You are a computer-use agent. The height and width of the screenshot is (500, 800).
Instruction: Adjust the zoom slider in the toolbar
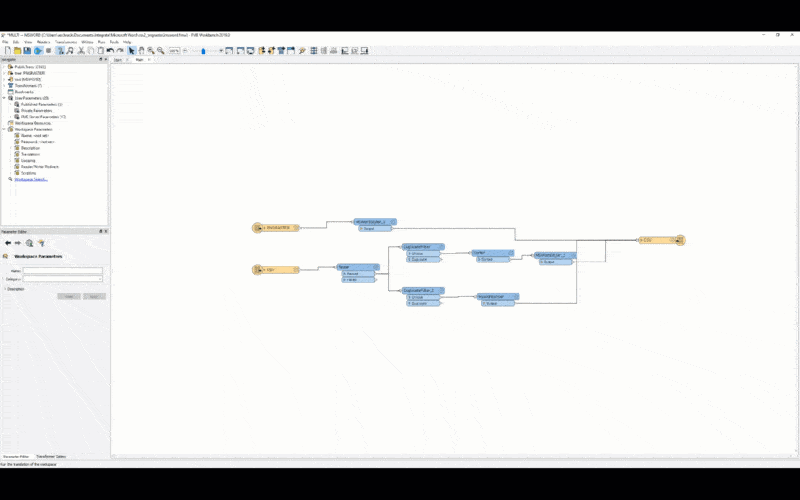click(203, 50)
